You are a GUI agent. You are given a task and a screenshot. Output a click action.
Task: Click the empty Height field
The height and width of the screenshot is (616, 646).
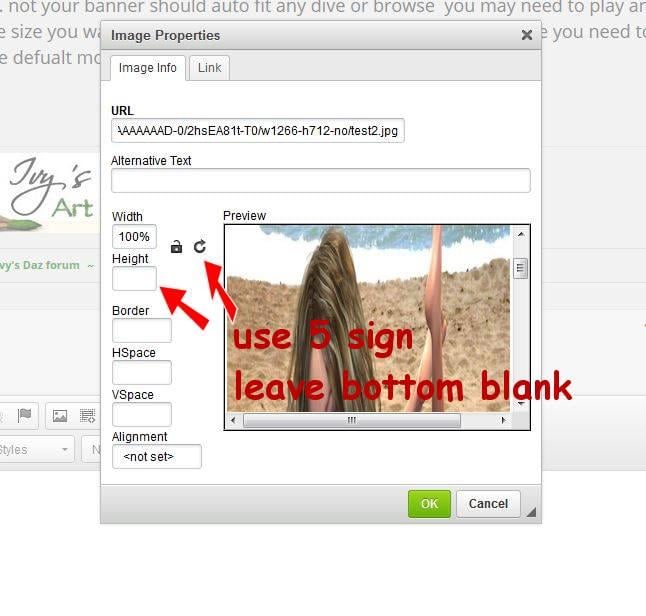pos(134,279)
